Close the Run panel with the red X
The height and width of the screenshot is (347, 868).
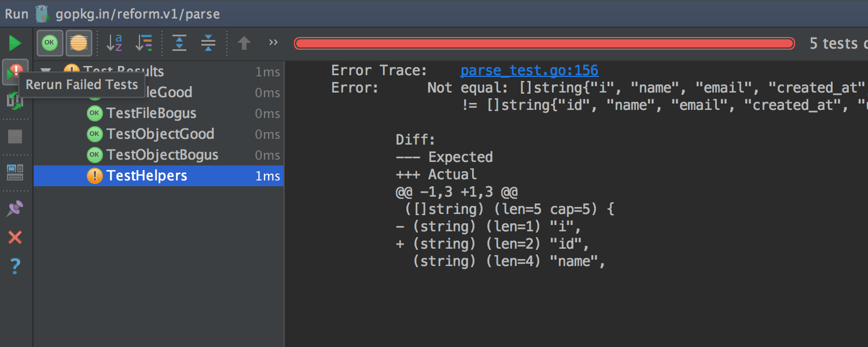pyautogui.click(x=15, y=237)
